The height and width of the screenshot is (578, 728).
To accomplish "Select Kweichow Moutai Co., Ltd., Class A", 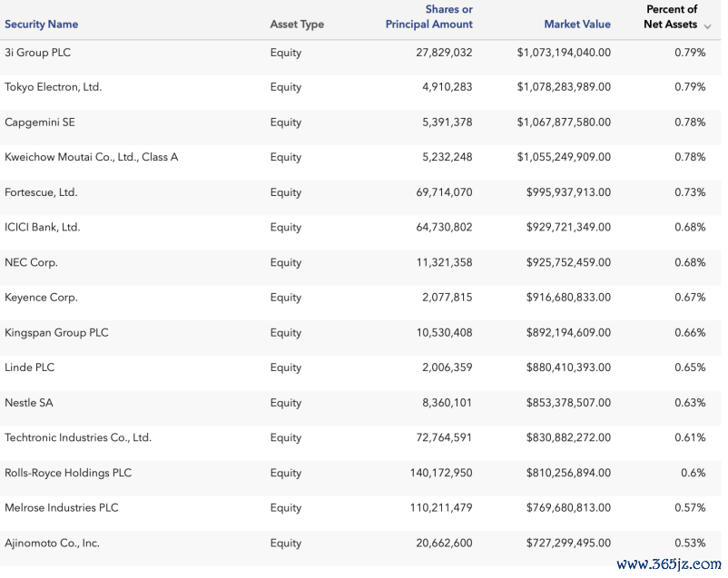I will (92, 157).
